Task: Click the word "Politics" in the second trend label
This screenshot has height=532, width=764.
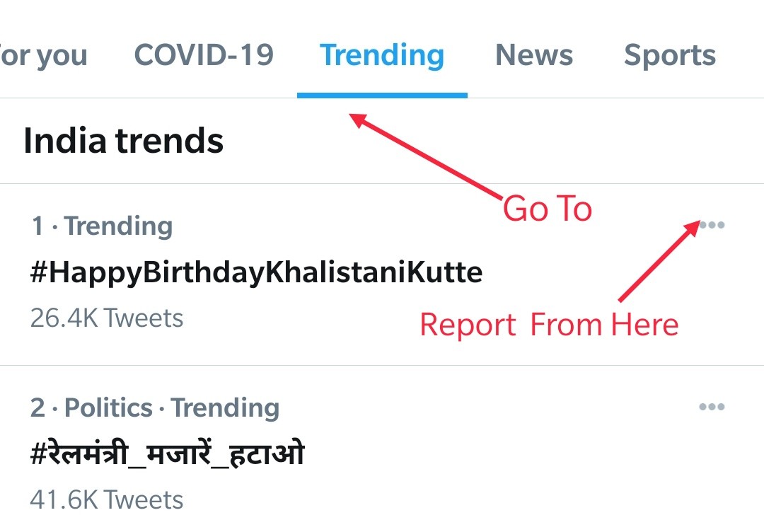Action: pyautogui.click(x=108, y=408)
